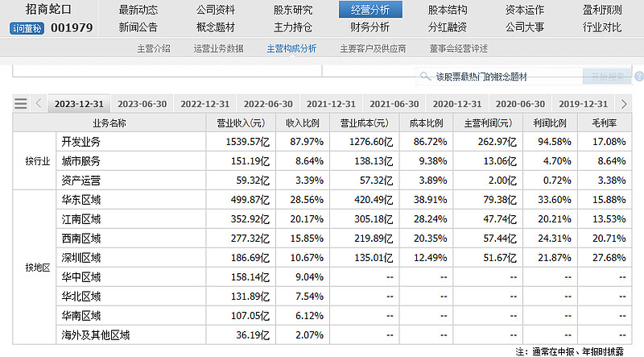Open the date list menu icon
Screen dimensions: 644x357
pos(21,103)
